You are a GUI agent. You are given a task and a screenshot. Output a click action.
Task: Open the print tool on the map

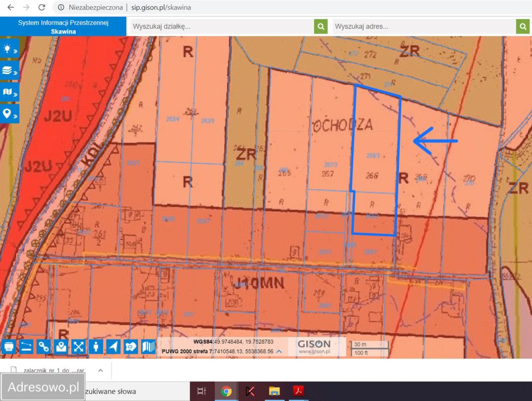pos(9,346)
